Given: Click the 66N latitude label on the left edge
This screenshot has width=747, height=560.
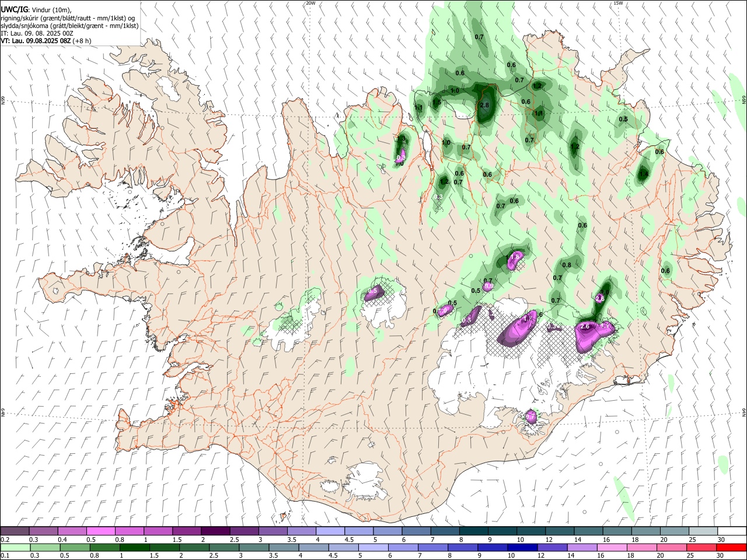Looking at the screenshot, I should 3,100.
